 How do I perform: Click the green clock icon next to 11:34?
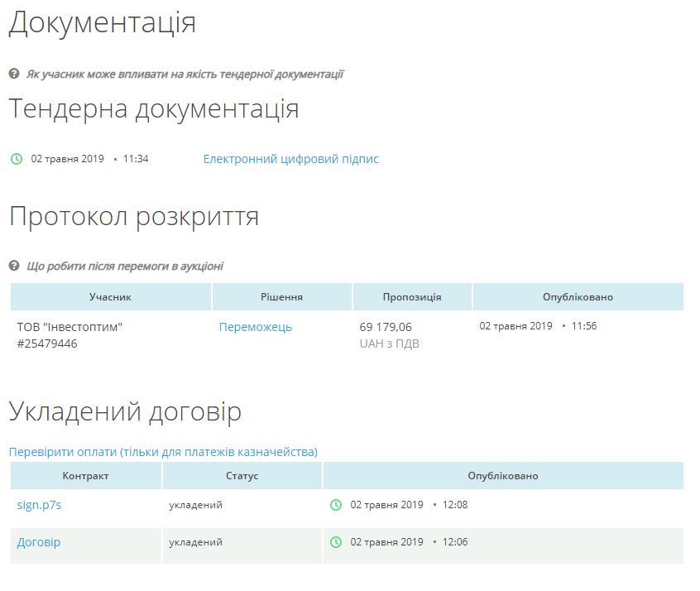click(17, 159)
